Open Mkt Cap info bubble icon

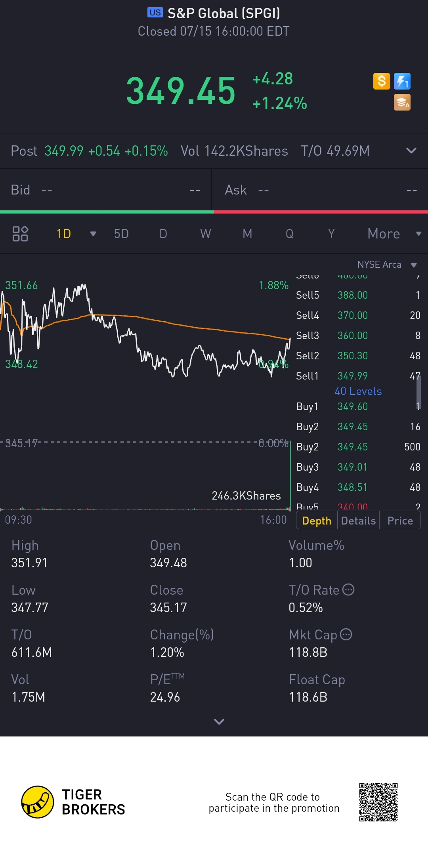point(346,634)
